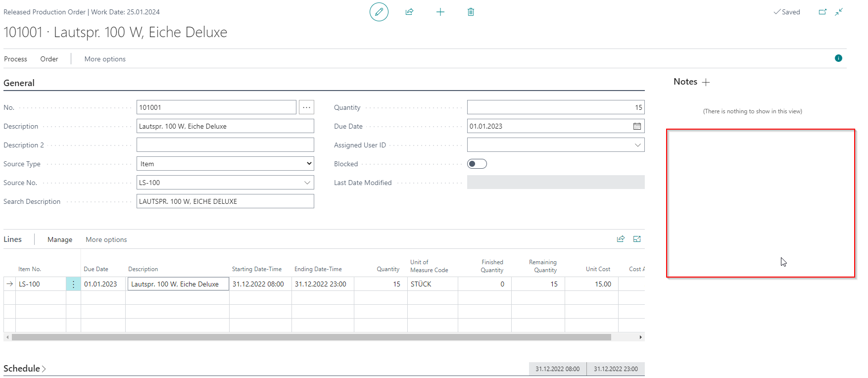Click More options in action bar
868x378 pixels.
(x=105, y=59)
